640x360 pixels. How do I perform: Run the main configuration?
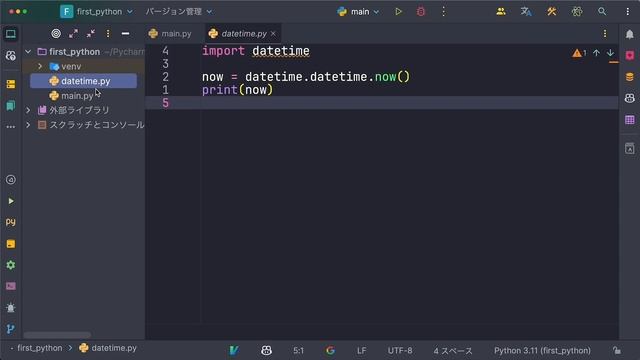tap(398, 12)
